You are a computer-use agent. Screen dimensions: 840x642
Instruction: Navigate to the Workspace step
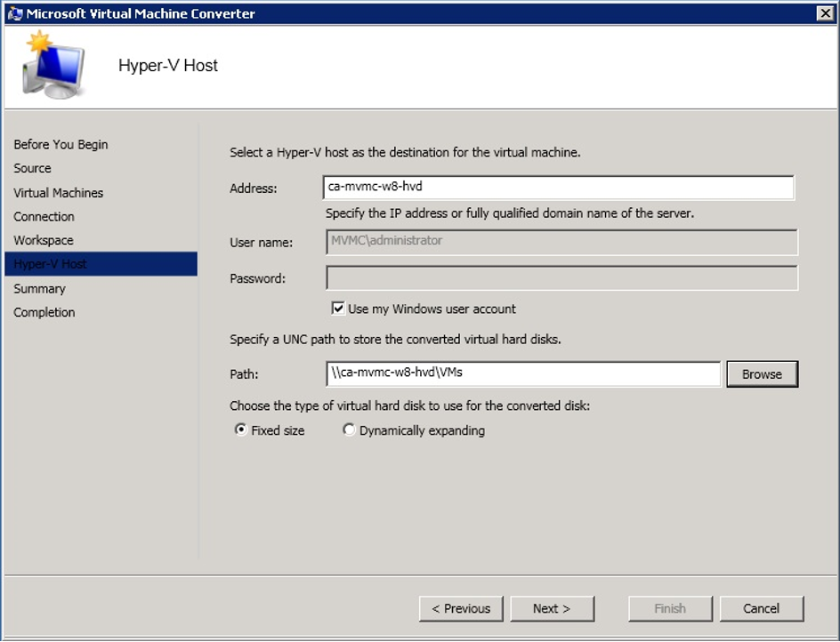44,240
